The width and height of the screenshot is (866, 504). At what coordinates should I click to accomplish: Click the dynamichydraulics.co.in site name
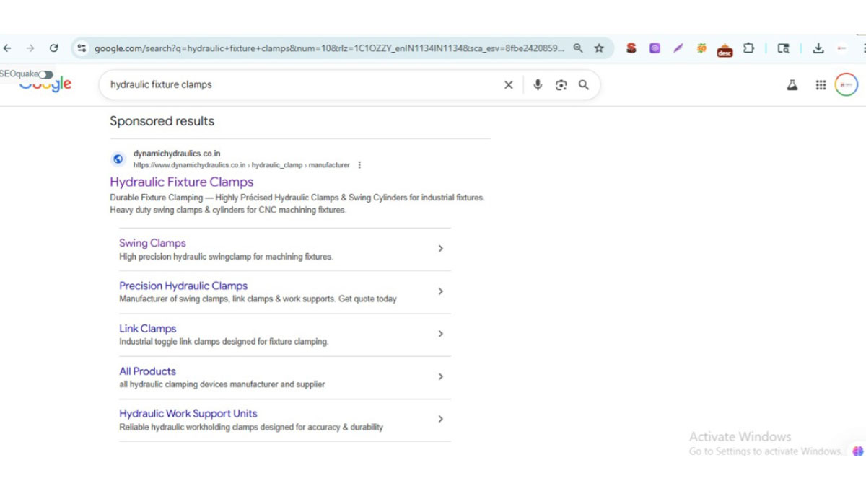click(177, 154)
